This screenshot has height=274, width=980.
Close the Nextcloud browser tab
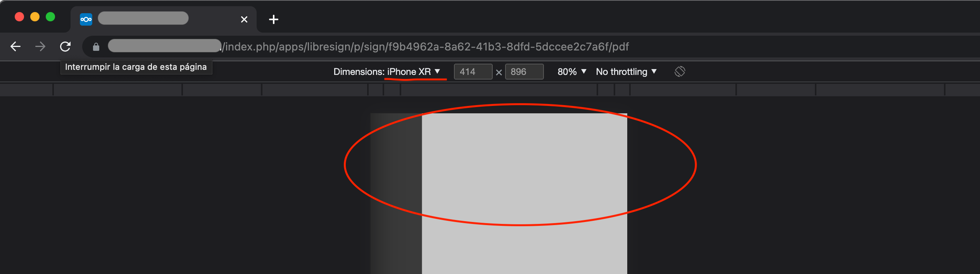[x=244, y=19]
